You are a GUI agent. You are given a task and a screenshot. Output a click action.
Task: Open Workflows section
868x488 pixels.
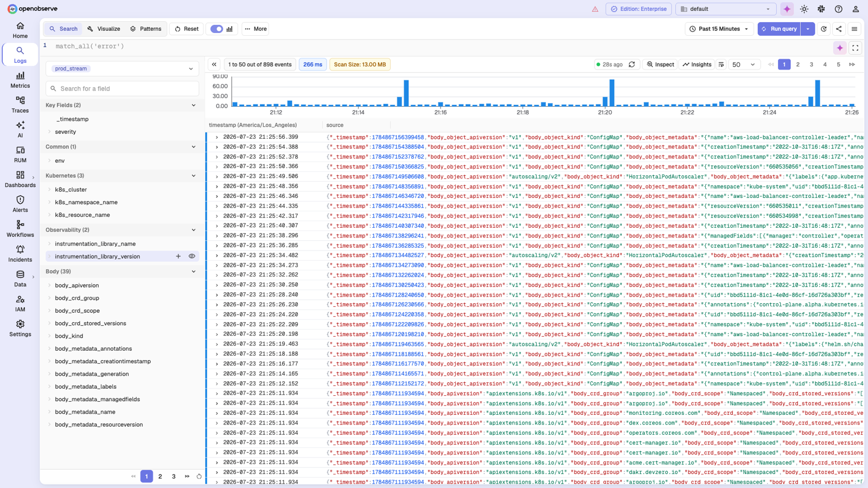[20, 229]
